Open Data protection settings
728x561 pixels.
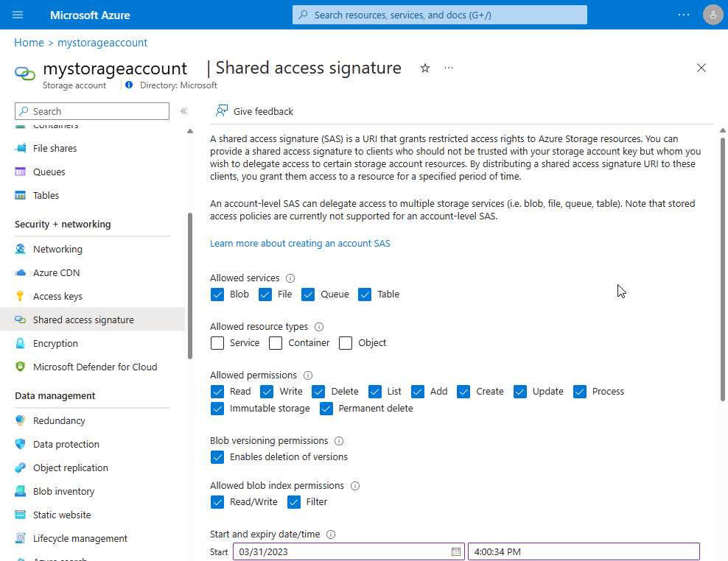click(x=66, y=444)
